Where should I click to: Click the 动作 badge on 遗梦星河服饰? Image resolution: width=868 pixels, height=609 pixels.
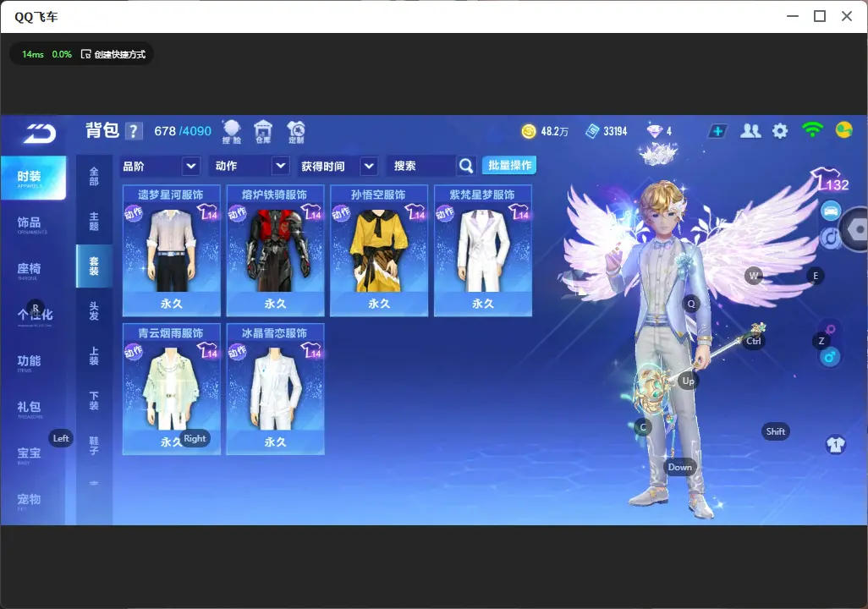[x=134, y=213]
